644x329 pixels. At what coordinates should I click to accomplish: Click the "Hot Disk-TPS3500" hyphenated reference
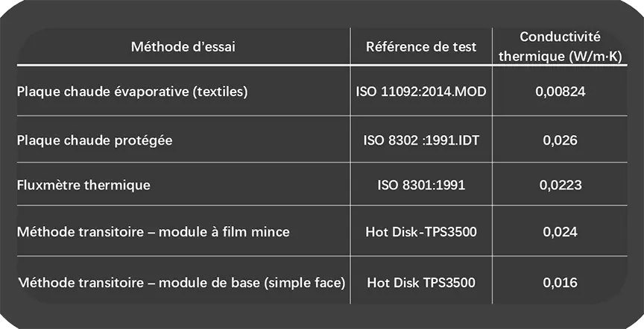click(420, 232)
